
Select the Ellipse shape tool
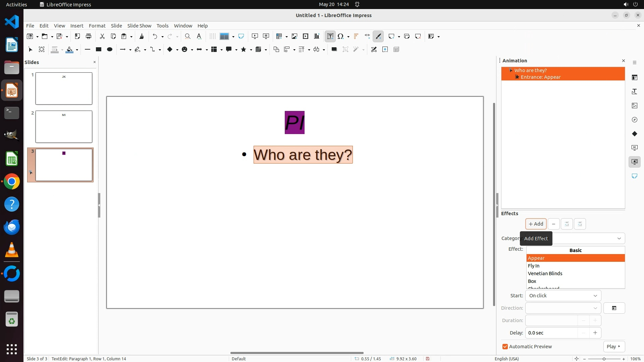[x=110, y=49]
